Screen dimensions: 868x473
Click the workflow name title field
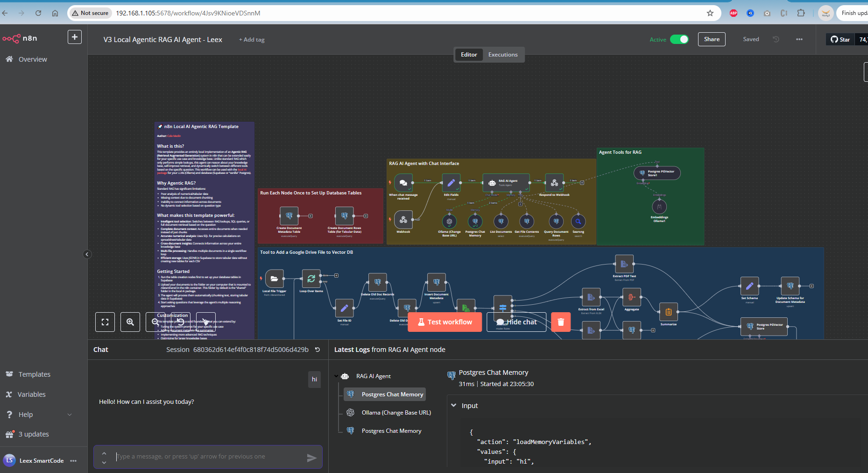pyautogui.click(x=162, y=40)
